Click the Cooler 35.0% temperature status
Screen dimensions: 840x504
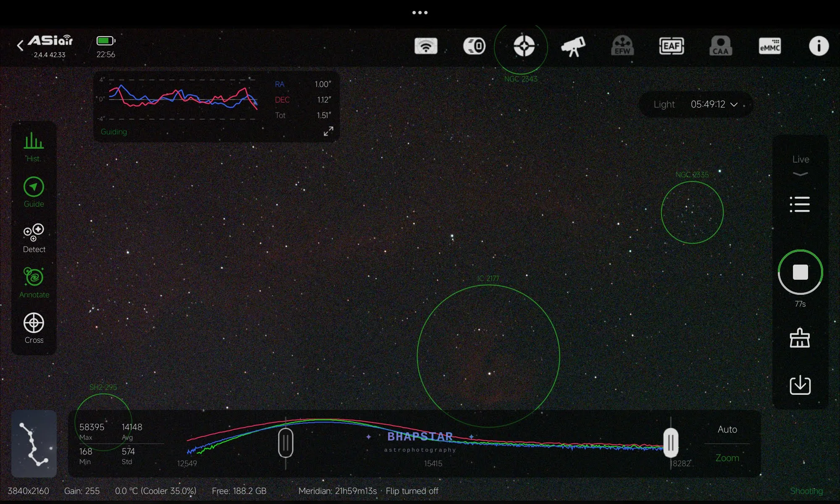click(155, 491)
